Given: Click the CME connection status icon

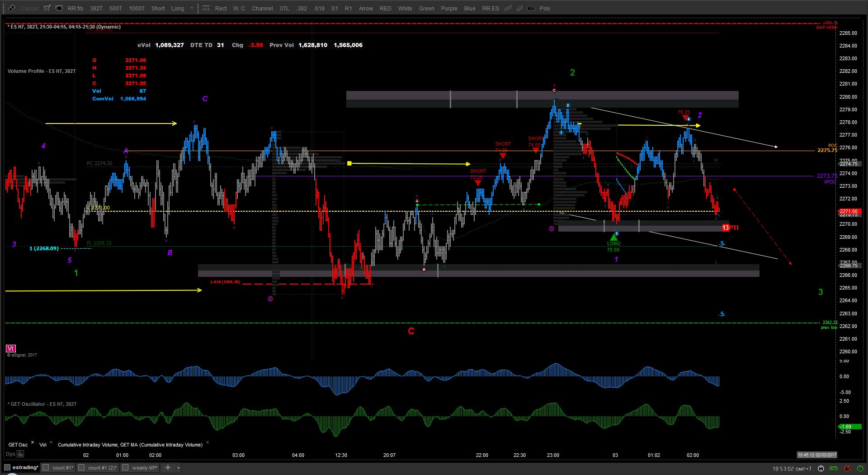Looking at the screenshot, I should click(x=834, y=468).
